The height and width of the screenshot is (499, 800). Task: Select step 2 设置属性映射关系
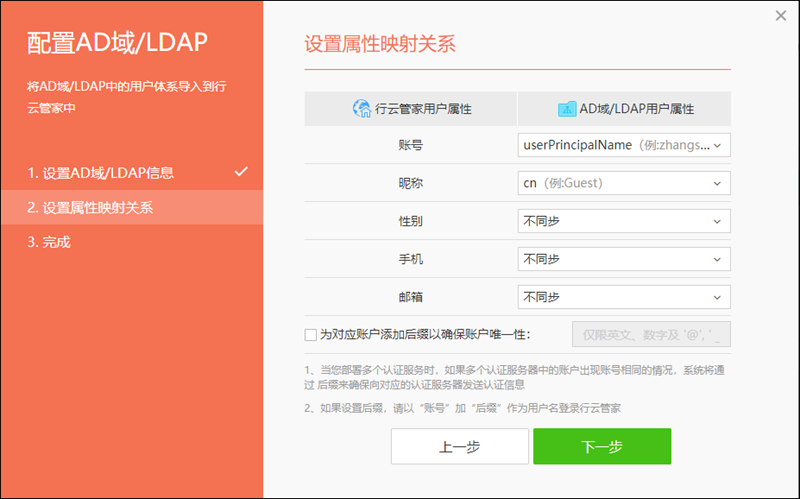click(91, 208)
